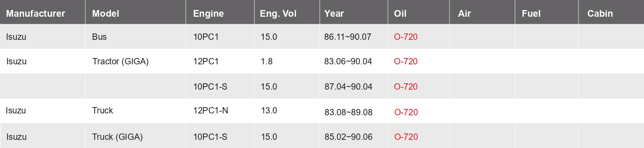The image size is (644, 148).
Task: Select the Tractor (GIGA) model cell
Action: pos(120,61)
